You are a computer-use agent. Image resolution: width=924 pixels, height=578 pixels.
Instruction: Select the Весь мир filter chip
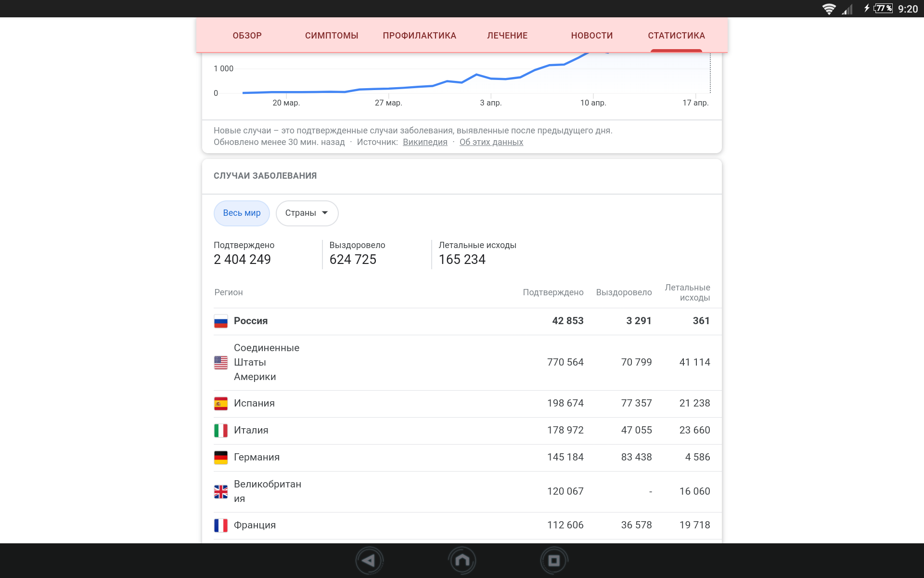click(242, 213)
